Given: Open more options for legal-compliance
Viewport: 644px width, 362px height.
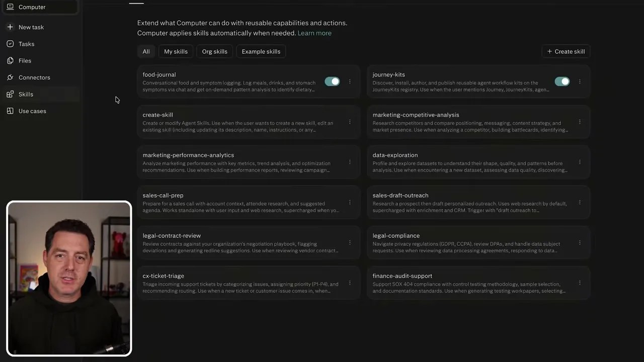Looking at the screenshot, I should point(580,242).
